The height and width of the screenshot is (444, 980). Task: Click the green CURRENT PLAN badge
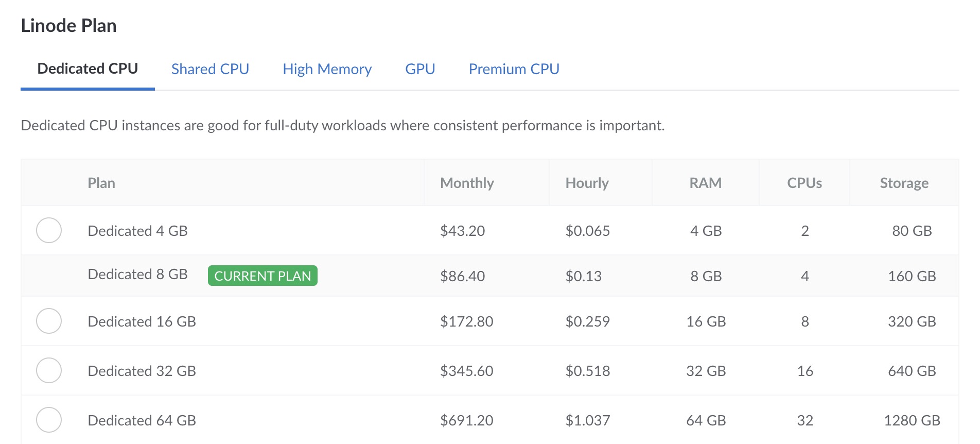262,276
